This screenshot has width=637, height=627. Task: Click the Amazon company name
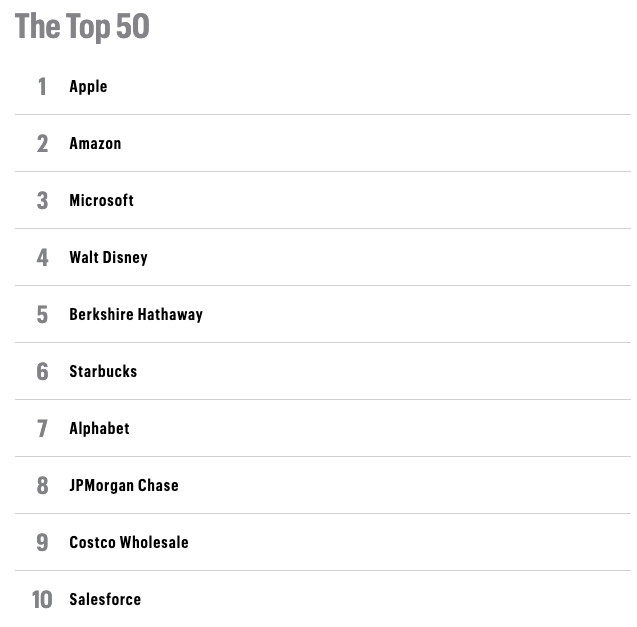coord(95,143)
